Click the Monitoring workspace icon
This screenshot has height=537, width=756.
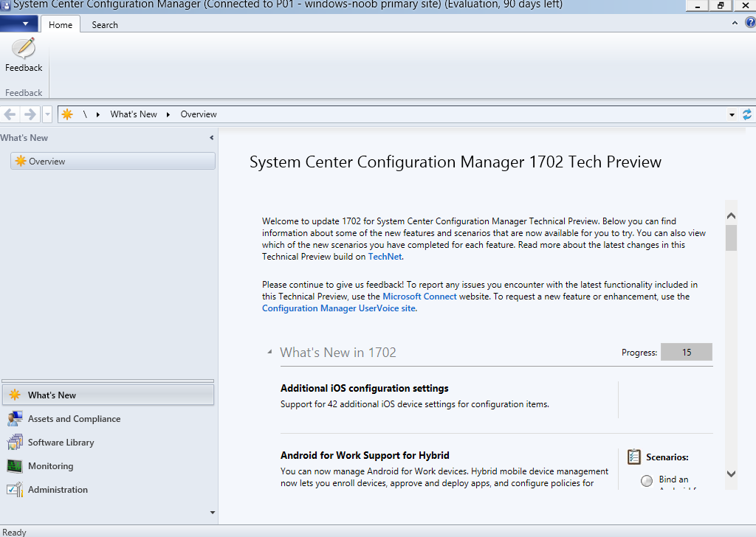pos(15,465)
